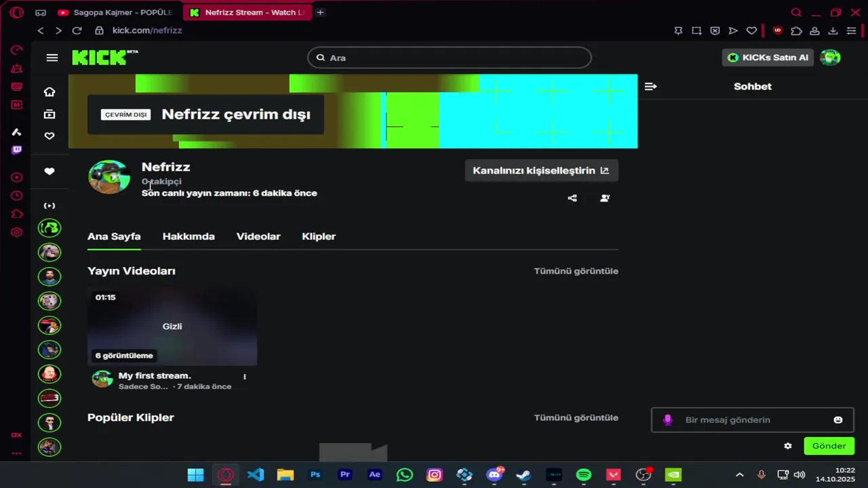868x488 pixels.
Task: Click the live broadcast signal icon
Action: (x=50, y=205)
